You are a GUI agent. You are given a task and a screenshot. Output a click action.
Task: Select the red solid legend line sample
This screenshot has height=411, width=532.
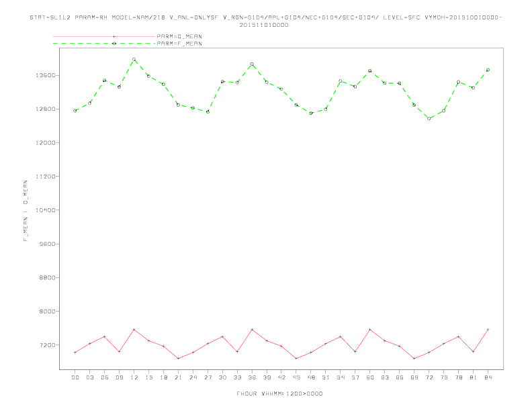click(x=104, y=36)
